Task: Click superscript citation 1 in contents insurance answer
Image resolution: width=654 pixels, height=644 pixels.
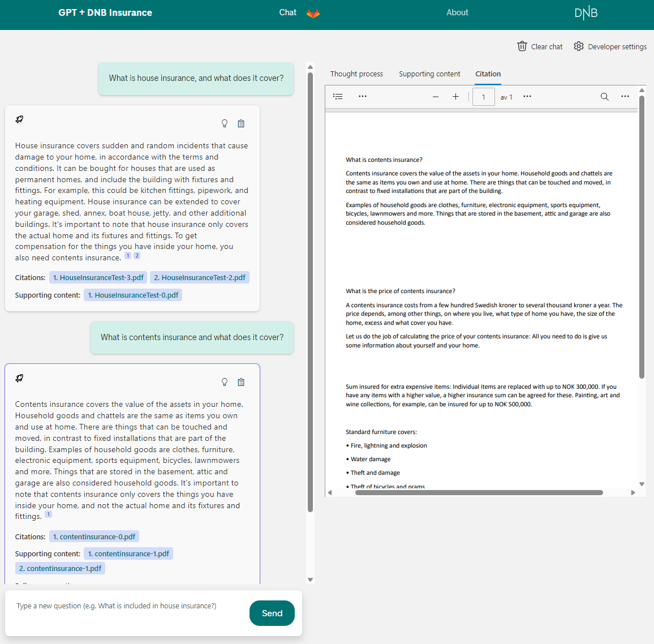Action: pos(49,514)
